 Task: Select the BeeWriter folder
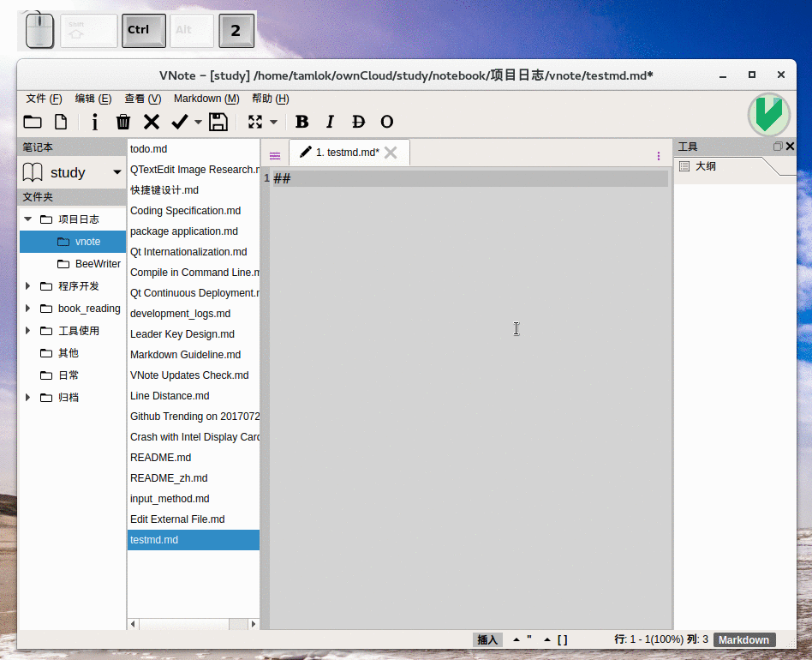[98, 264]
